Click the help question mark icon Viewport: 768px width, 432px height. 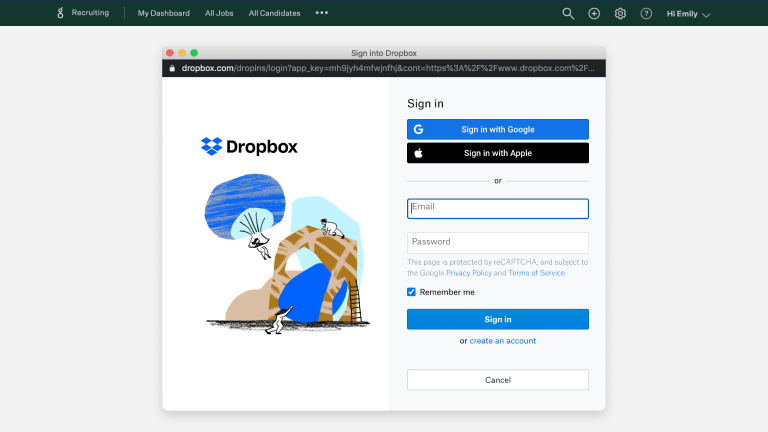click(x=646, y=14)
